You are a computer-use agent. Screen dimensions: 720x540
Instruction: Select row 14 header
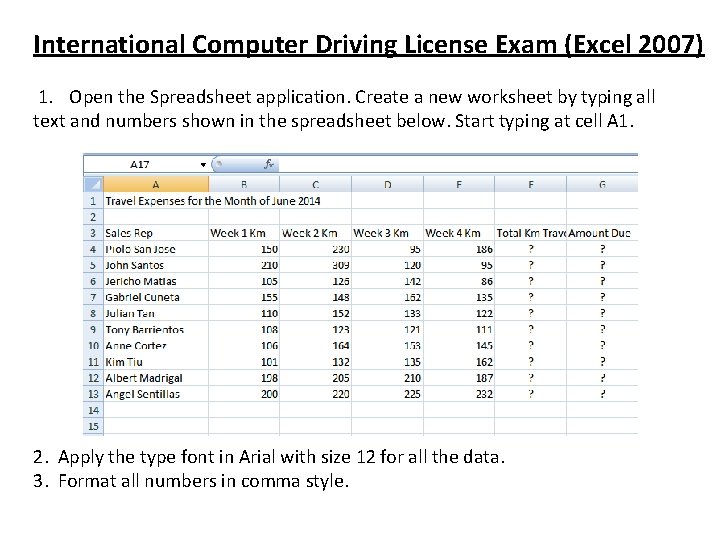tap(93, 410)
